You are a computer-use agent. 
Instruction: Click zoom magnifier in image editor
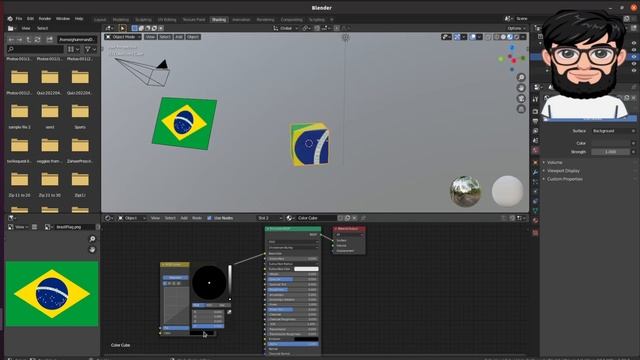pos(92,239)
